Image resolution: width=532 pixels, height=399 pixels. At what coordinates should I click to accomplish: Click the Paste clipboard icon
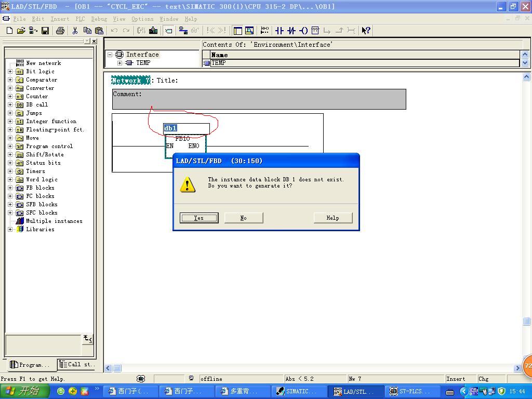pos(99,31)
